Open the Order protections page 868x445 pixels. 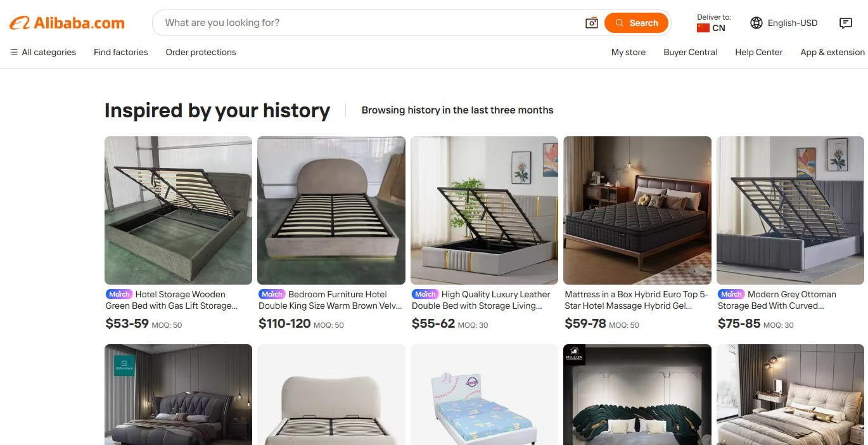pos(200,52)
